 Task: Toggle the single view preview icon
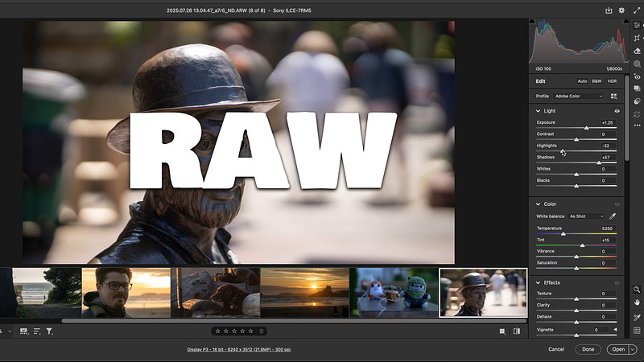click(x=502, y=331)
